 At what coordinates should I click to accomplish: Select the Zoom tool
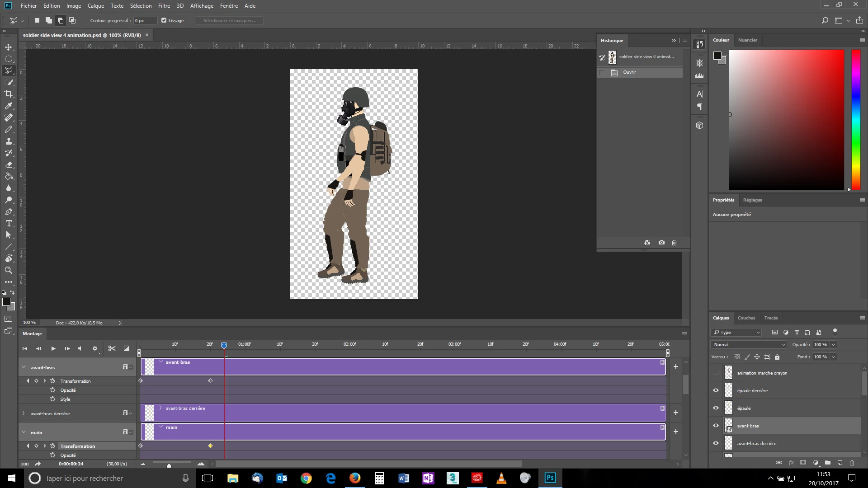point(9,270)
